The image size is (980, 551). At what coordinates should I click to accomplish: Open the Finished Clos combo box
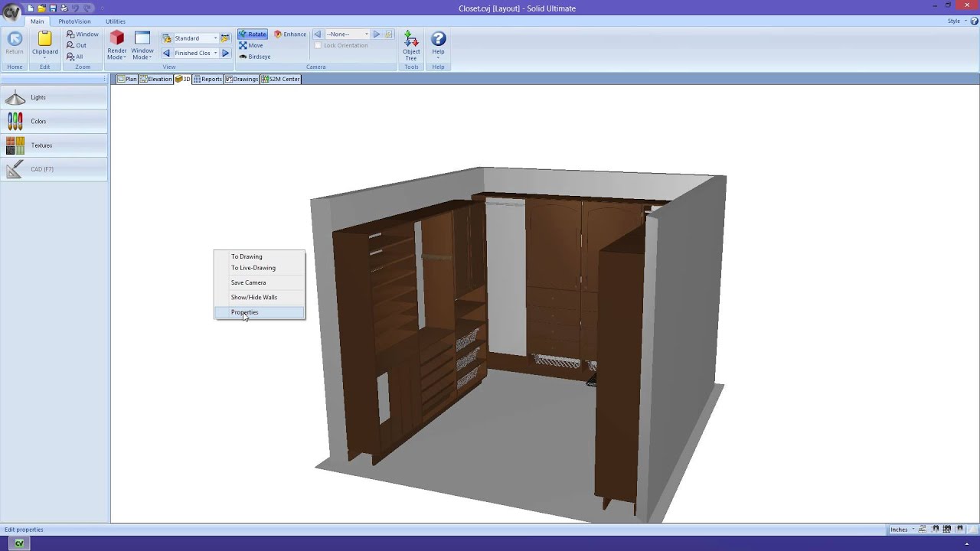(x=195, y=54)
